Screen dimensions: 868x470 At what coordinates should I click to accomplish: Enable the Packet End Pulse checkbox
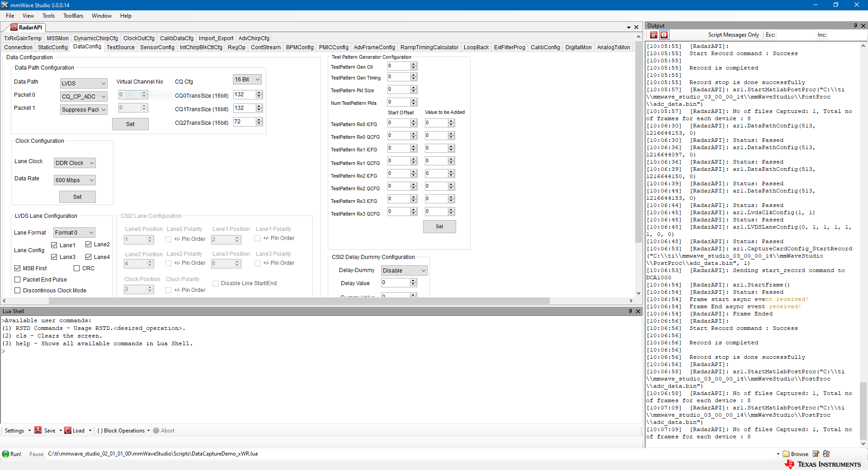click(18, 279)
